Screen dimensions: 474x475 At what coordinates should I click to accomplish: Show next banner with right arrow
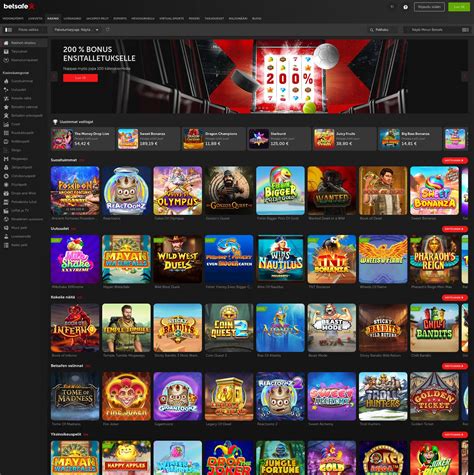465,76
